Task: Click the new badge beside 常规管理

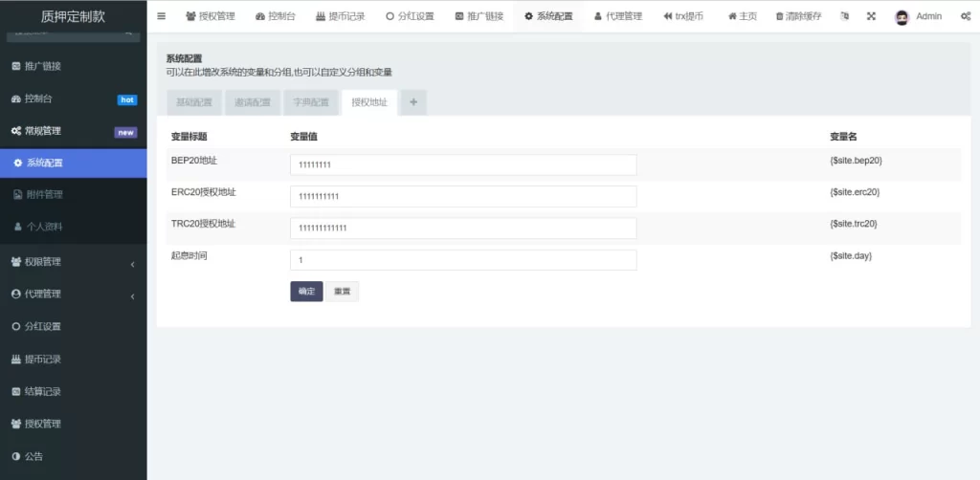Action: coord(125,132)
